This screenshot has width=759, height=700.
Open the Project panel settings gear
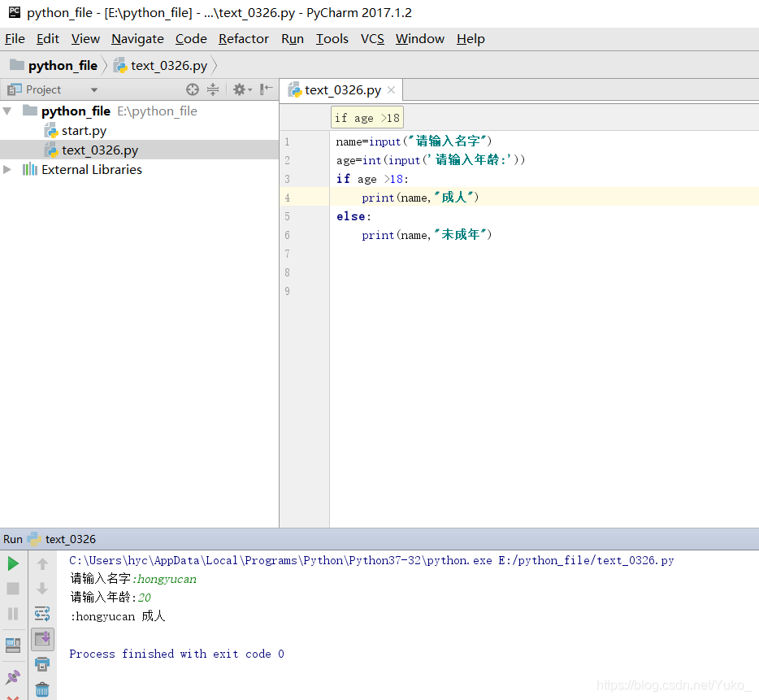click(x=242, y=89)
